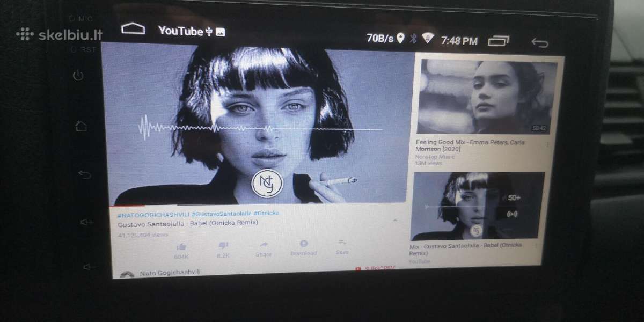The height and width of the screenshot is (322, 644).
Task: Tap Mix - Gustavo Santaolalla - Babel title
Action: pos(466,249)
